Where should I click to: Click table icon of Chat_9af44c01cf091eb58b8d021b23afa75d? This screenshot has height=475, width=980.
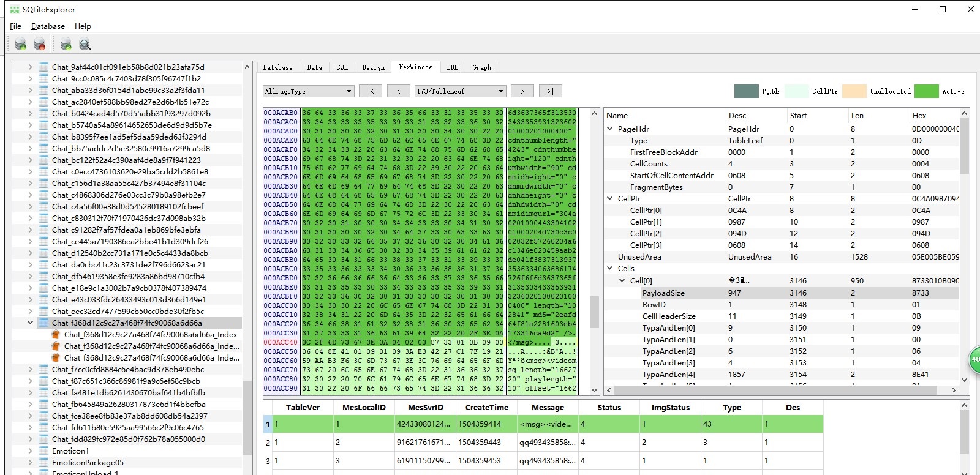[x=43, y=67]
